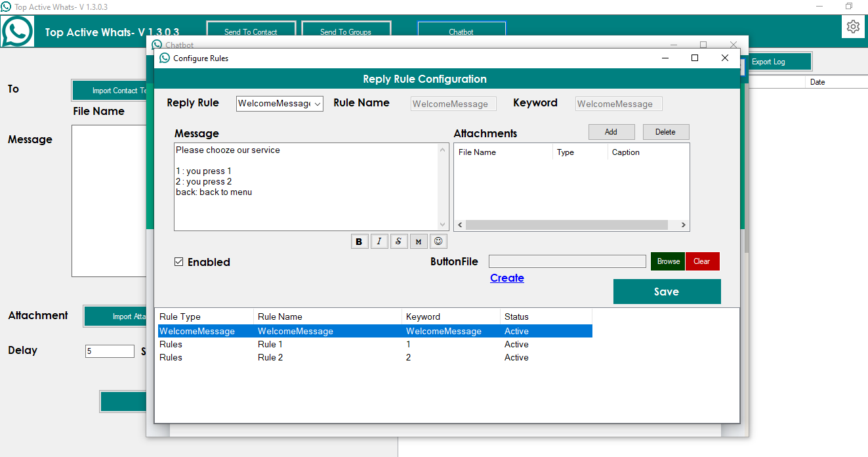The width and height of the screenshot is (868, 457).
Task: Open settings gear in main window
Action: [x=853, y=26]
